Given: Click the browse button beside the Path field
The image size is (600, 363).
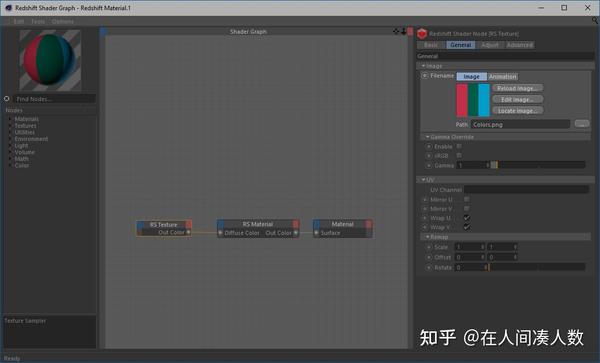Looking at the screenshot, I should click(x=582, y=124).
